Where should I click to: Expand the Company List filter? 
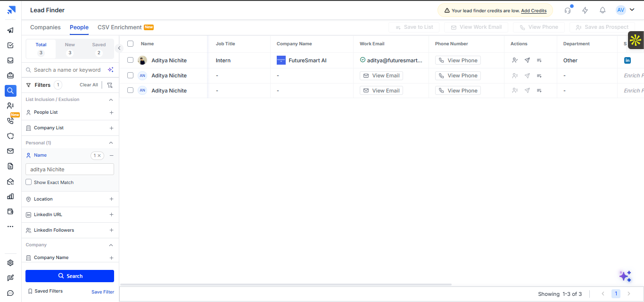pyautogui.click(x=112, y=128)
